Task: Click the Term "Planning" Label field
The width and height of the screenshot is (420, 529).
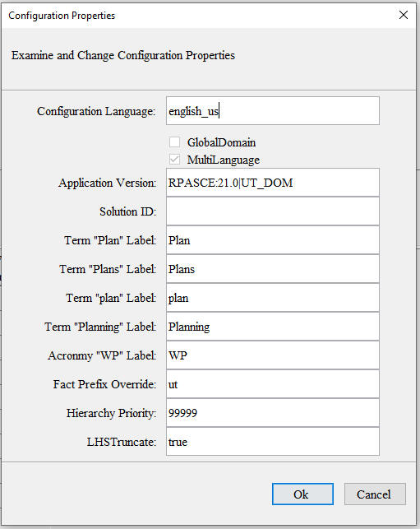Action: [273, 327]
